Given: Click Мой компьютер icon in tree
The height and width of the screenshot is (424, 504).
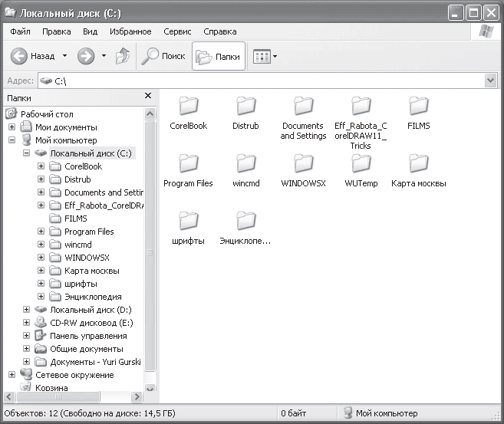Looking at the screenshot, I should 26,140.
